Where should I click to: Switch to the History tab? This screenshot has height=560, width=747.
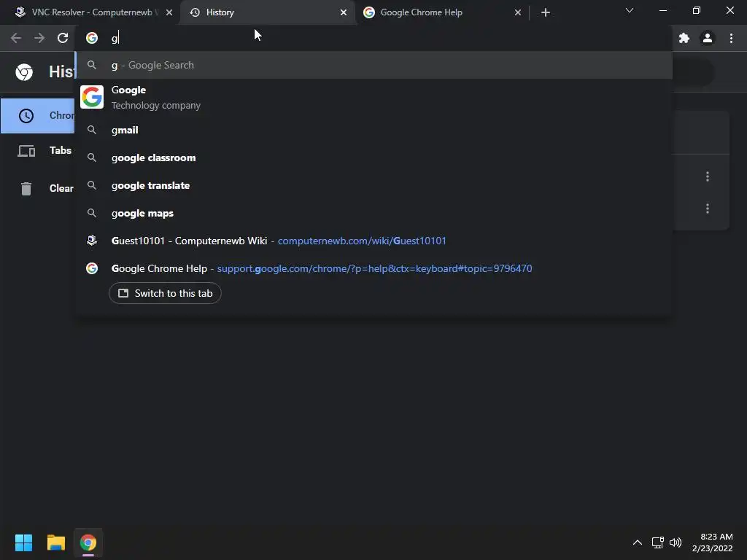[267, 12]
